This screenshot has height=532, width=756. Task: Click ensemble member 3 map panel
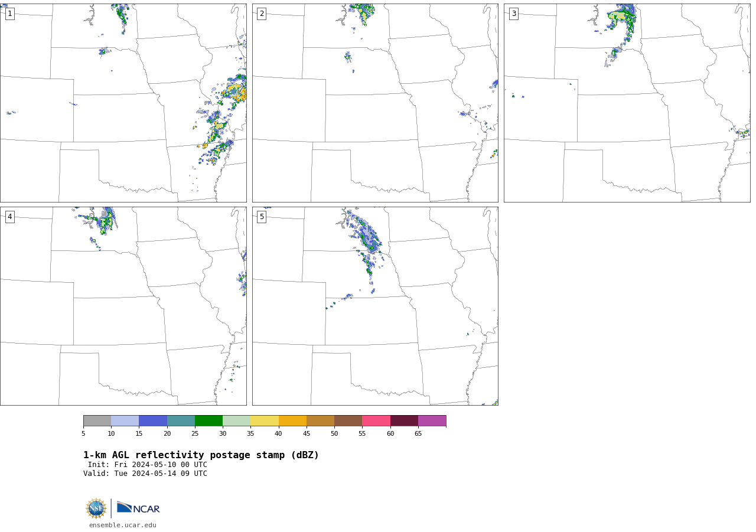(627, 103)
